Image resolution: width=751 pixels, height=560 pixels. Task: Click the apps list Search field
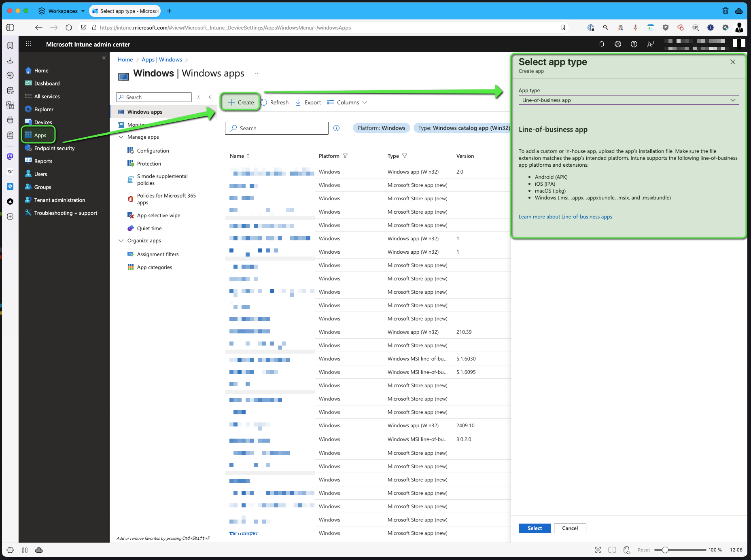point(277,128)
